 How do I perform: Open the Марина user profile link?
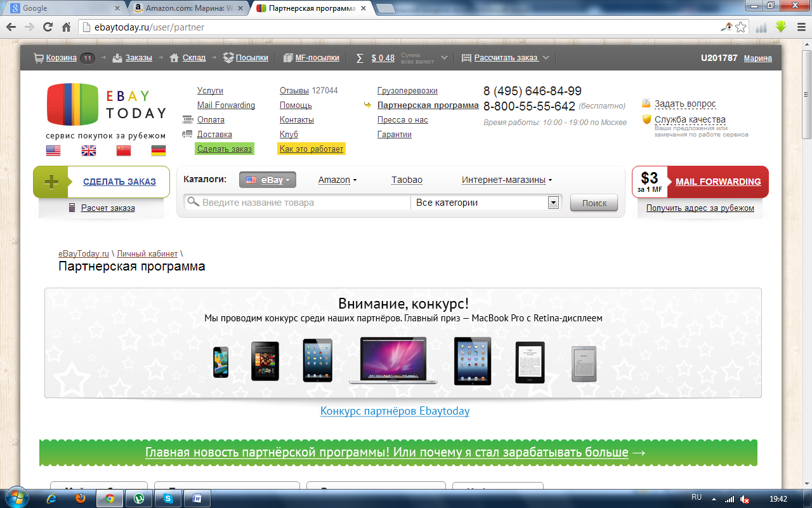click(757, 58)
